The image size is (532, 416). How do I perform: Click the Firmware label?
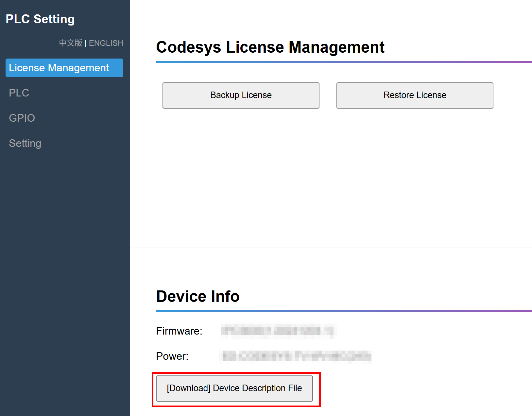coord(179,331)
